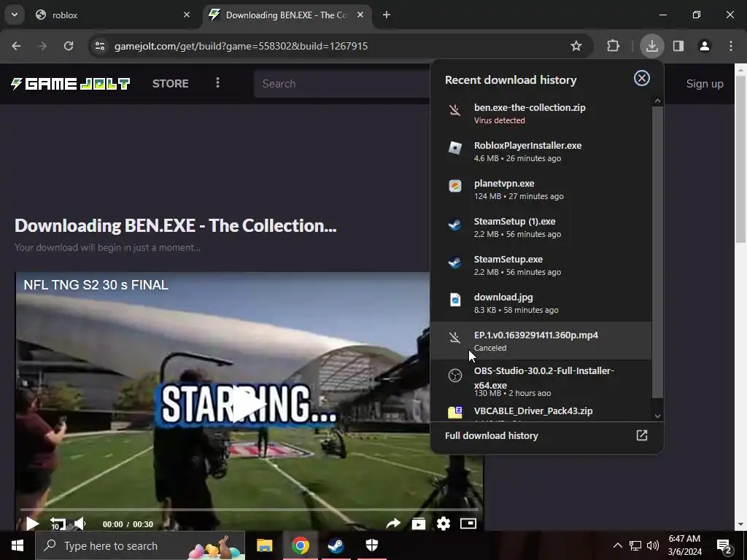Open Steam from the taskbar

[336, 545]
